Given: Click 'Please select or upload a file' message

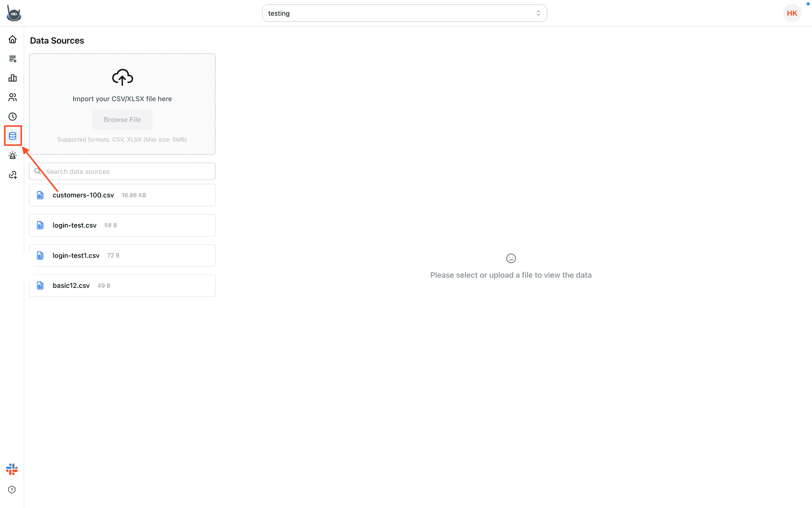Looking at the screenshot, I should (x=511, y=275).
